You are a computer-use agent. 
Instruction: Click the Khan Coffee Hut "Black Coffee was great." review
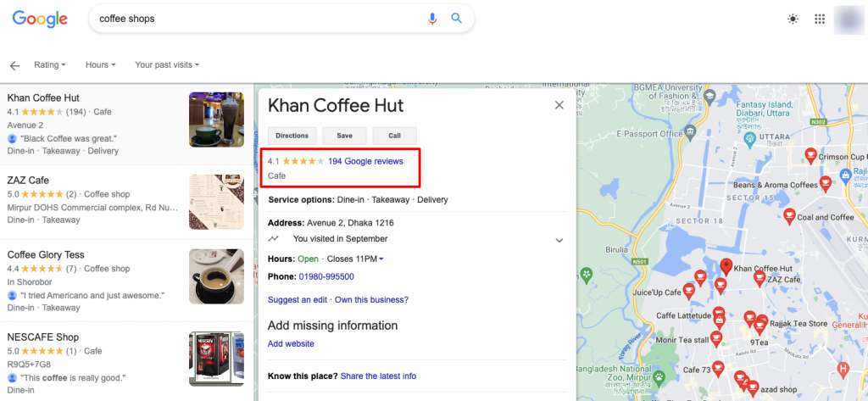tap(69, 138)
